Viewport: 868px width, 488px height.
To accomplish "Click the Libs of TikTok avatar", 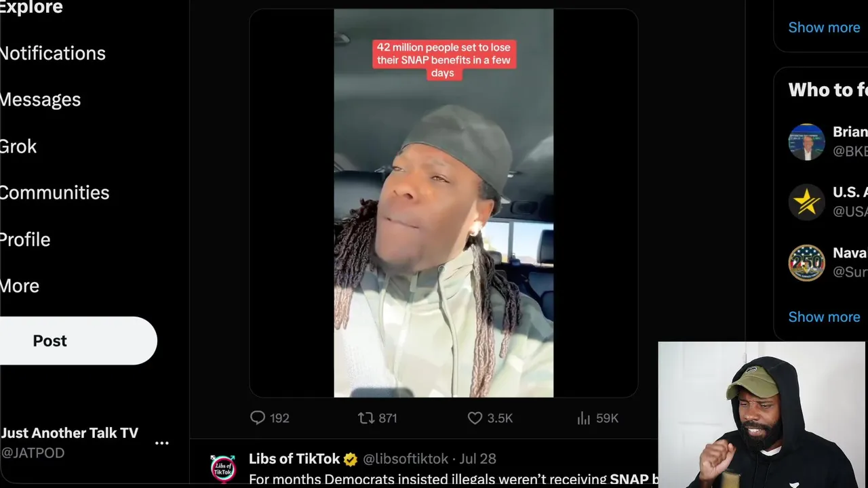I will [x=223, y=468].
